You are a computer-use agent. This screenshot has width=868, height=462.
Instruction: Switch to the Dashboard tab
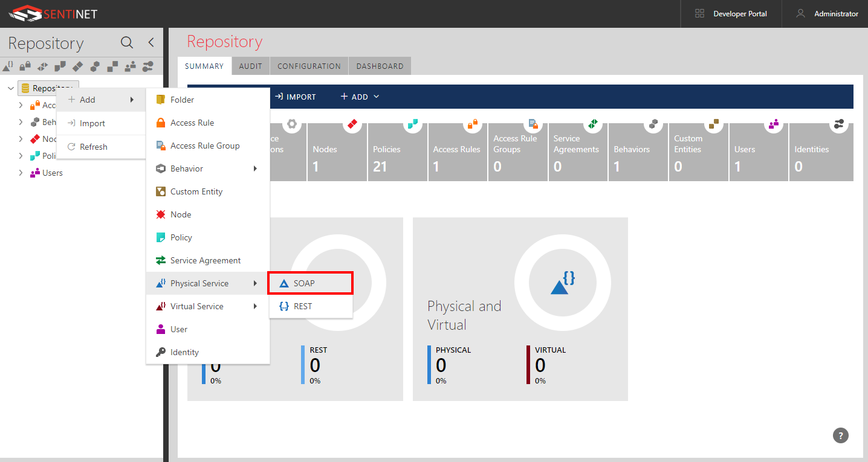[380, 66]
